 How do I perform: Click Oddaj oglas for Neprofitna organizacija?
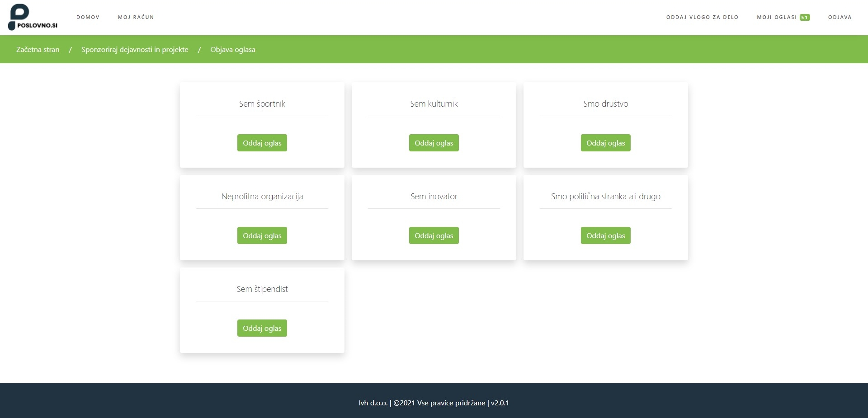click(x=262, y=235)
